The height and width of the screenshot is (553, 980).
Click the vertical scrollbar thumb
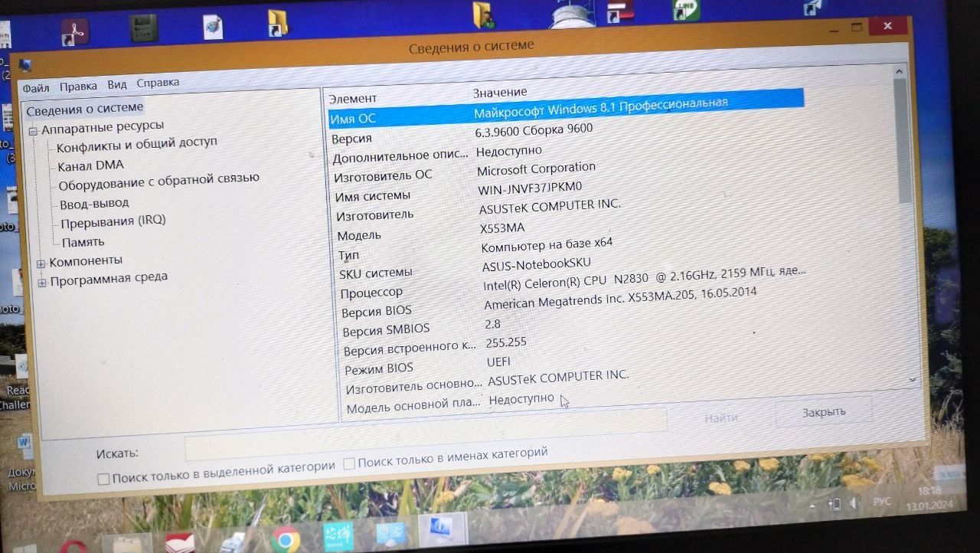(903, 139)
